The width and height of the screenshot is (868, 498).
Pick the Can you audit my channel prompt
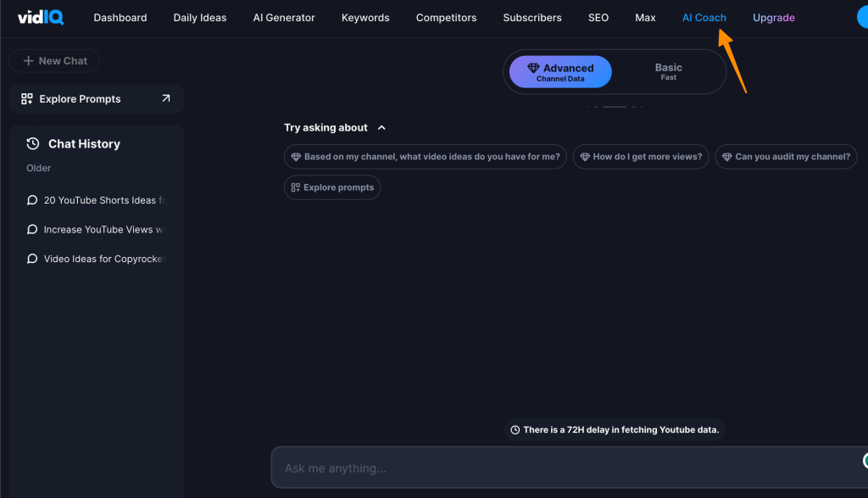coord(786,157)
